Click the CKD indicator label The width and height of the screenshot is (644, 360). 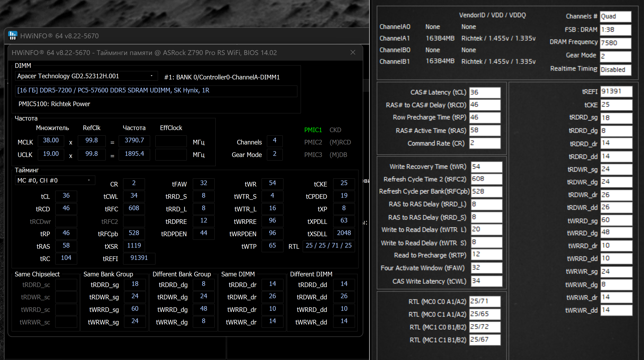pyautogui.click(x=335, y=130)
